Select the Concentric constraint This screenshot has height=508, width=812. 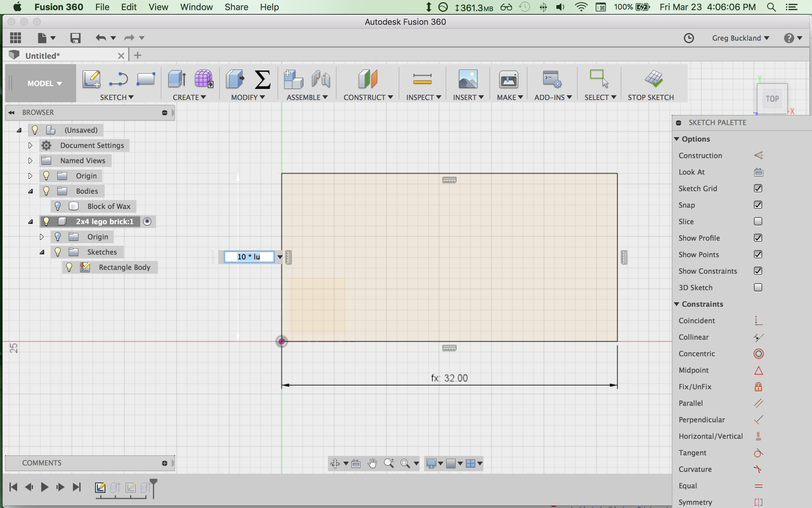coord(758,354)
